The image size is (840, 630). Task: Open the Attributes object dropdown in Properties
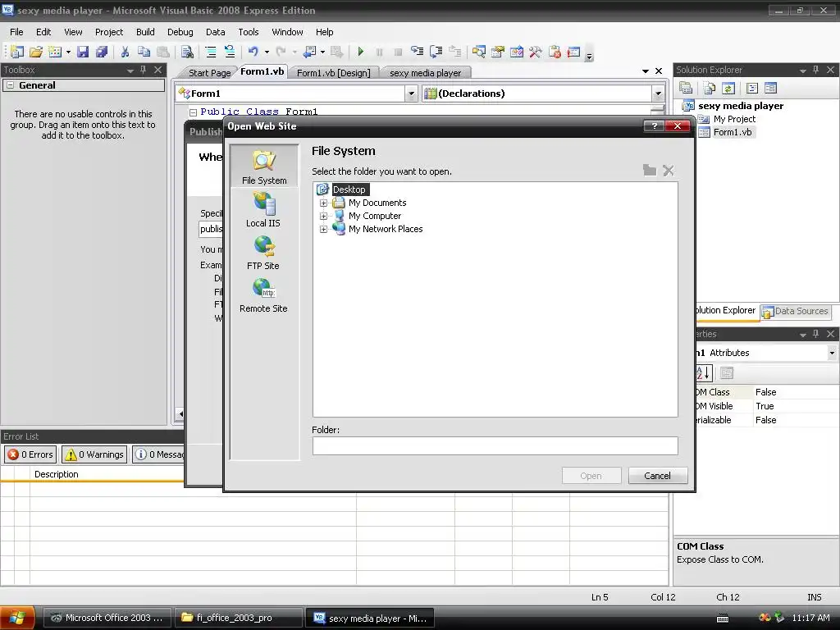(x=832, y=353)
